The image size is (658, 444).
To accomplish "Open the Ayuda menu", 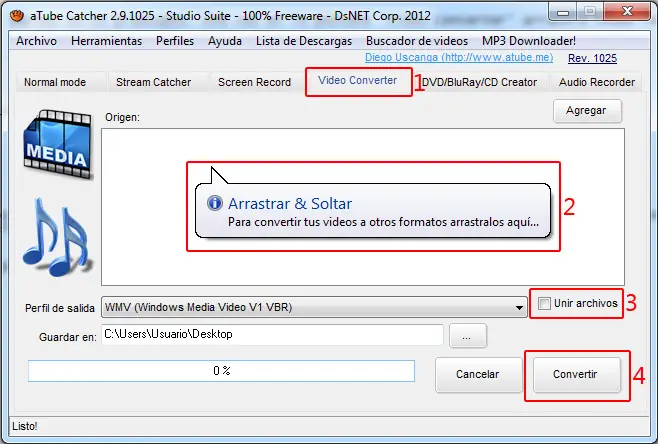I will [x=225, y=41].
